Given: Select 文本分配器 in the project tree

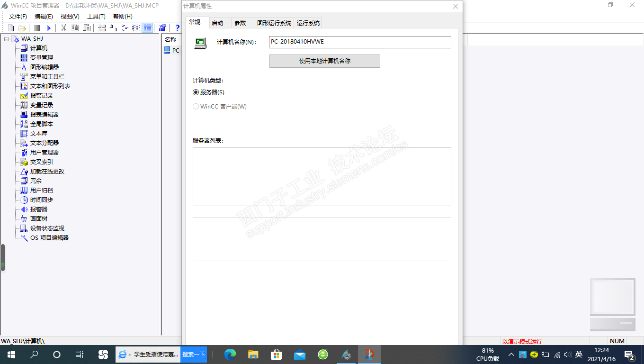Looking at the screenshot, I should [x=45, y=143].
